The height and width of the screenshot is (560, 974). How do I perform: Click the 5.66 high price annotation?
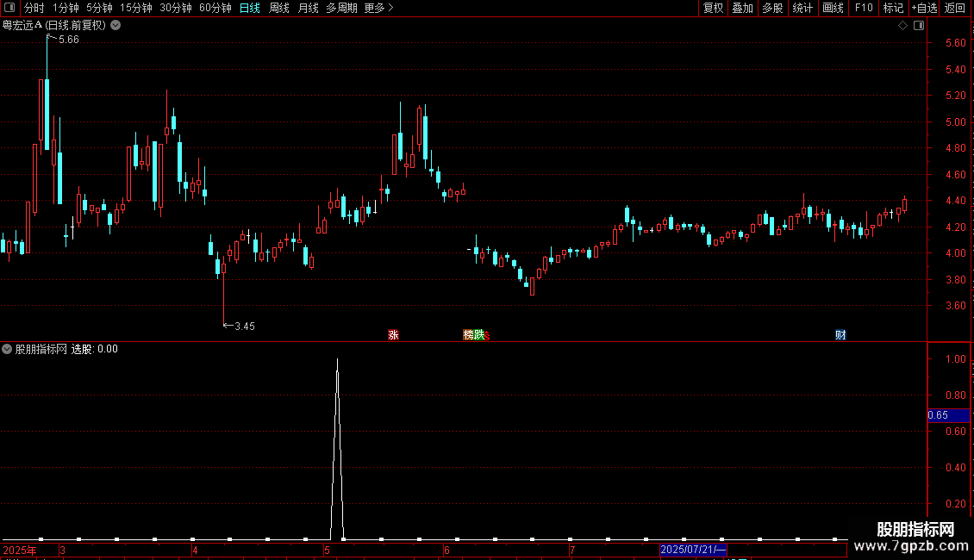coord(68,40)
